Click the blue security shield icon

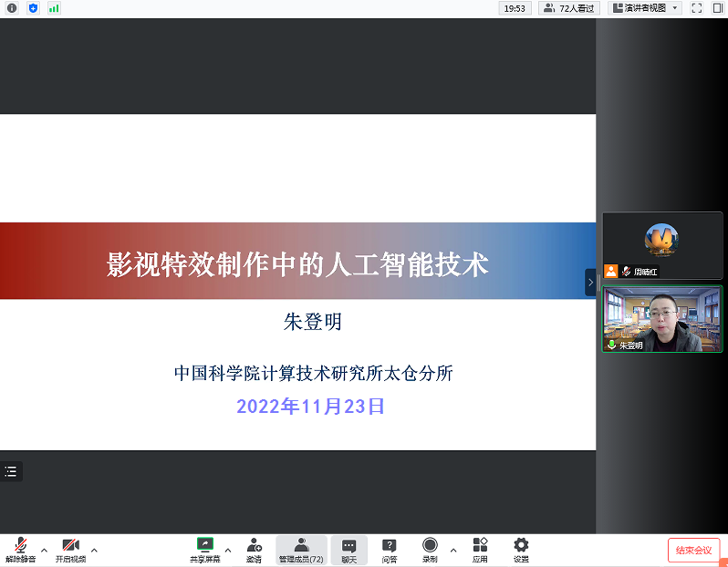tap(33, 8)
